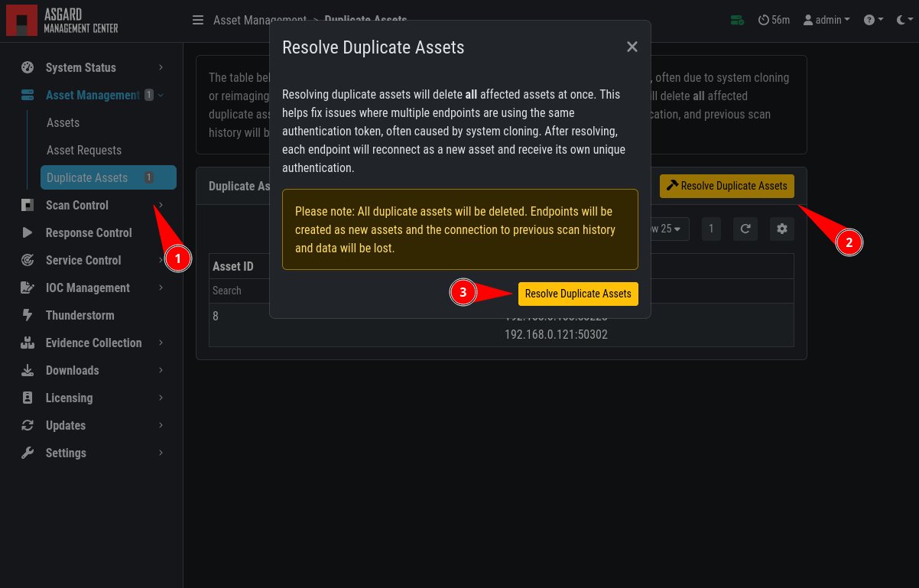919x588 pixels.
Task: Click the Updates refresh icon
Action: coord(28,425)
